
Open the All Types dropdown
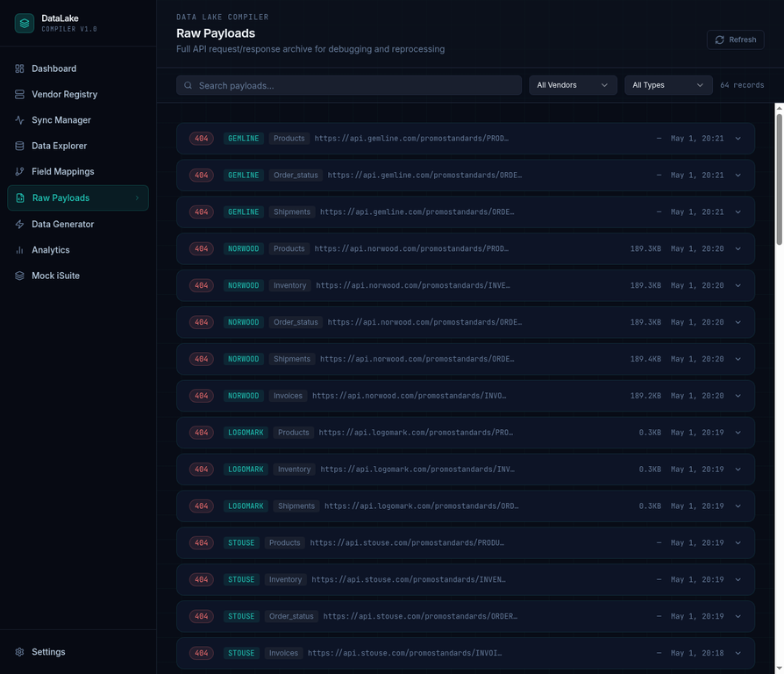[668, 85]
